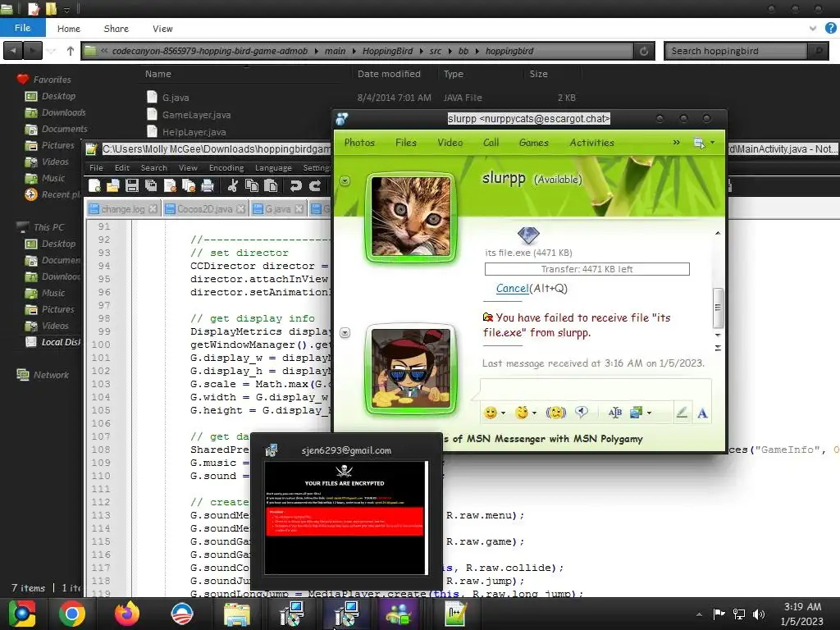The height and width of the screenshot is (630, 840).
Task: Click the blue File button in Explorer
Action: [x=22, y=28]
